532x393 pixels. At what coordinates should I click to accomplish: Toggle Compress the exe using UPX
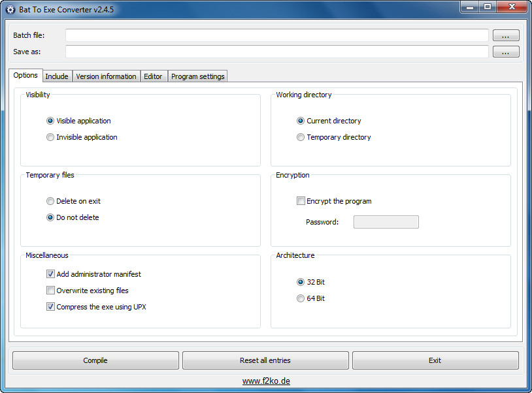tap(50, 307)
